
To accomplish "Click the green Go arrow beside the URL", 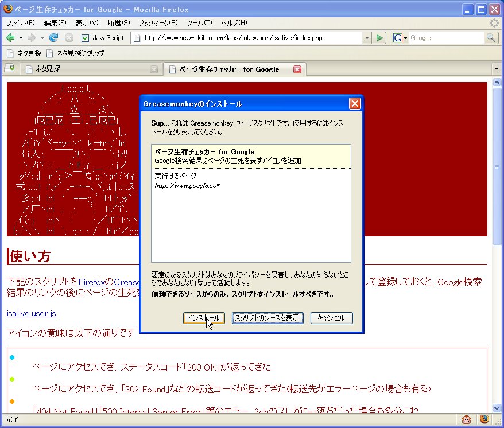I will tap(379, 38).
